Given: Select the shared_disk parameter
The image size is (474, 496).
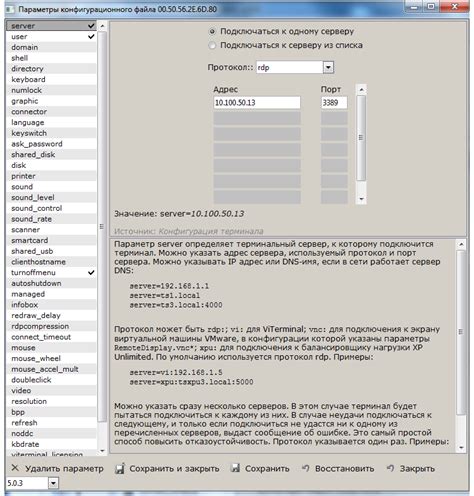Looking at the screenshot, I should [x=52, y=155].
